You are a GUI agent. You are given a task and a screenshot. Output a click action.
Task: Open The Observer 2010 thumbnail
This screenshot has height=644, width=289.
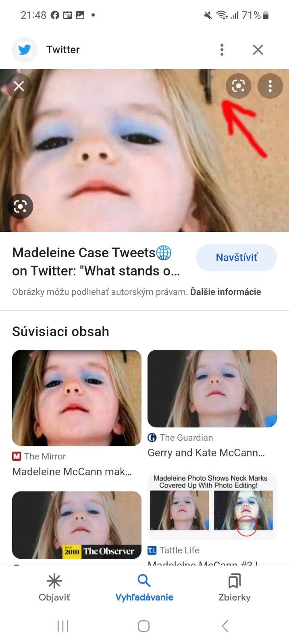(77, 525)
